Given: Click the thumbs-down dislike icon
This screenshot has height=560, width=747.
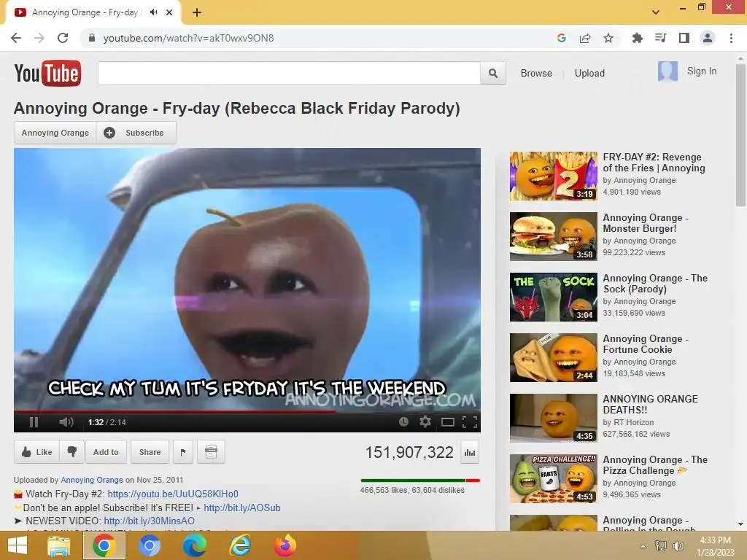Looking at the screenshot, I should coord(72,451).
